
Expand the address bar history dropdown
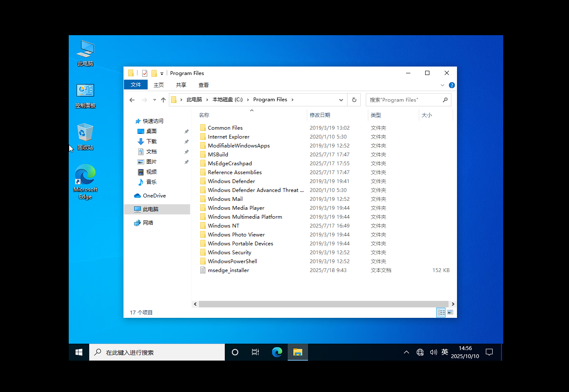tap(341, 100)
